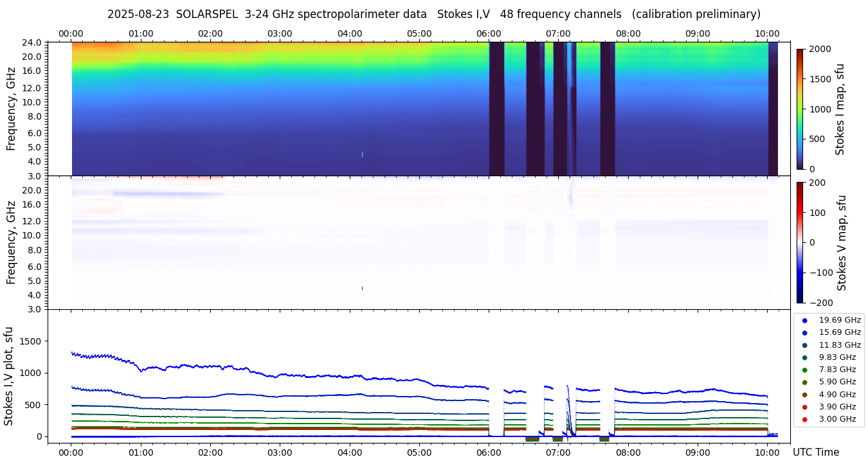
Task: Click the 7.83 GHz legend marker dot
Action: pos(804,370)
